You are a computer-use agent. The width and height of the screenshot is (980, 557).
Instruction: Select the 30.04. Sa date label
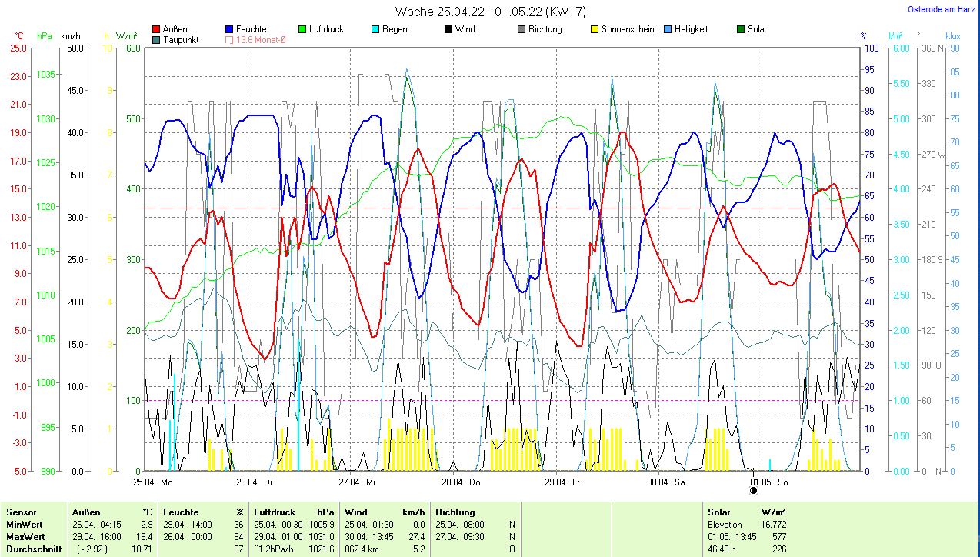pyautogui.click(x=665, y=482)
